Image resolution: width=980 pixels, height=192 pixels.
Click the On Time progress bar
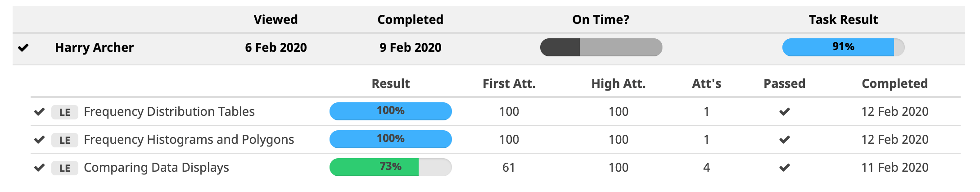point(601,47)
